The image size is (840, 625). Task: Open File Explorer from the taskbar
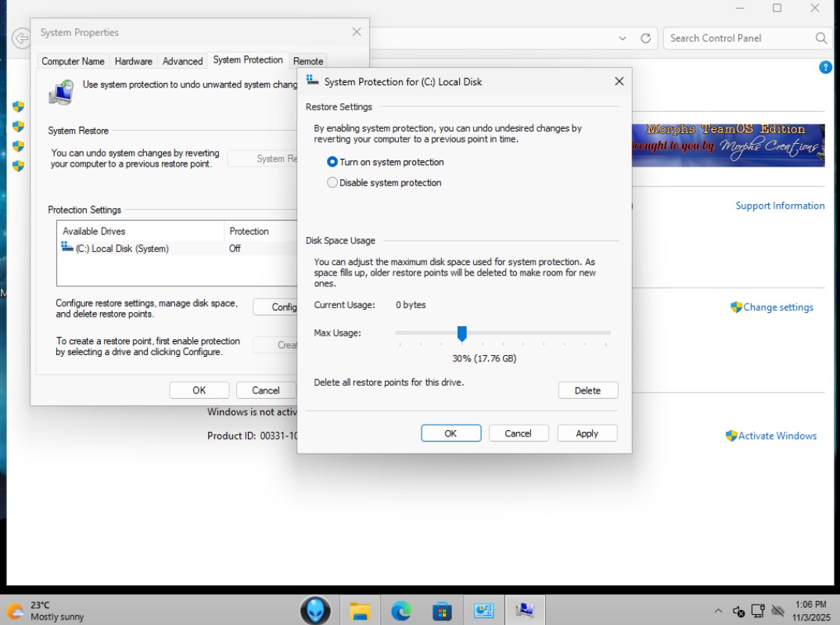click(360, 611)
